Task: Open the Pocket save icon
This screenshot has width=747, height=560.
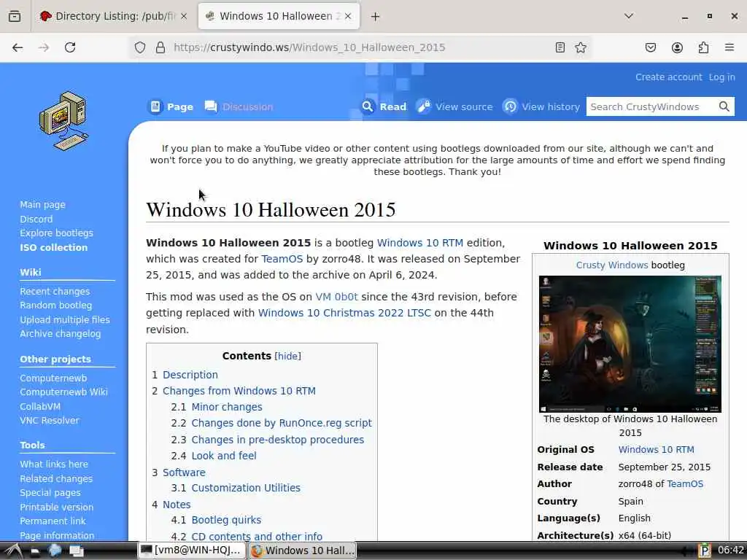Action: coord(650,47)
